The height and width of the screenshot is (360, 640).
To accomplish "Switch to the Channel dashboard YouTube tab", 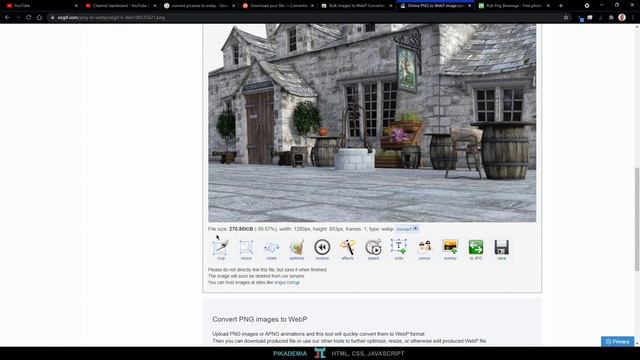I will click(120, 6).
